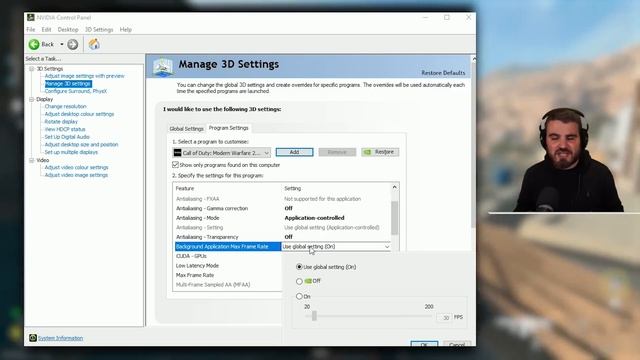
Task: Open Change resolution task
Action: point(65,106)
